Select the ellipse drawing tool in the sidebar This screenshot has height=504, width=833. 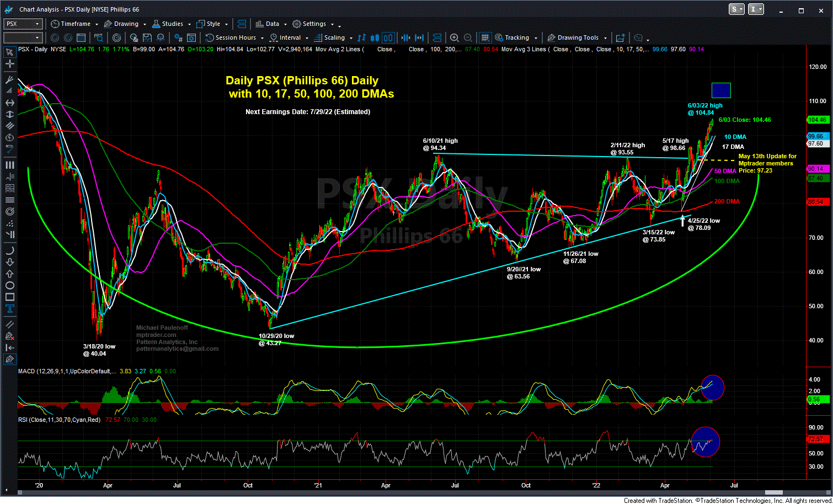[9, 286]
